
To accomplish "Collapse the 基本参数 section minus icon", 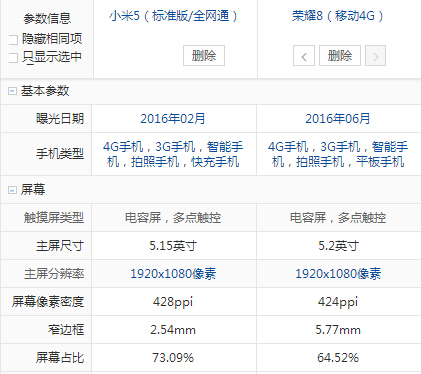I will 12,91.
